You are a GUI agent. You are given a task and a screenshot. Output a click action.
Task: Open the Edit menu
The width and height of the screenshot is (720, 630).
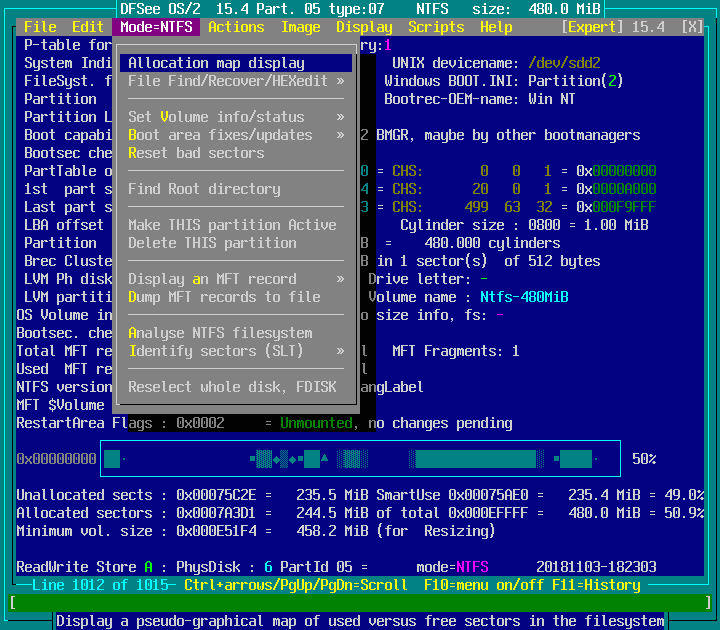coord(88,27)
